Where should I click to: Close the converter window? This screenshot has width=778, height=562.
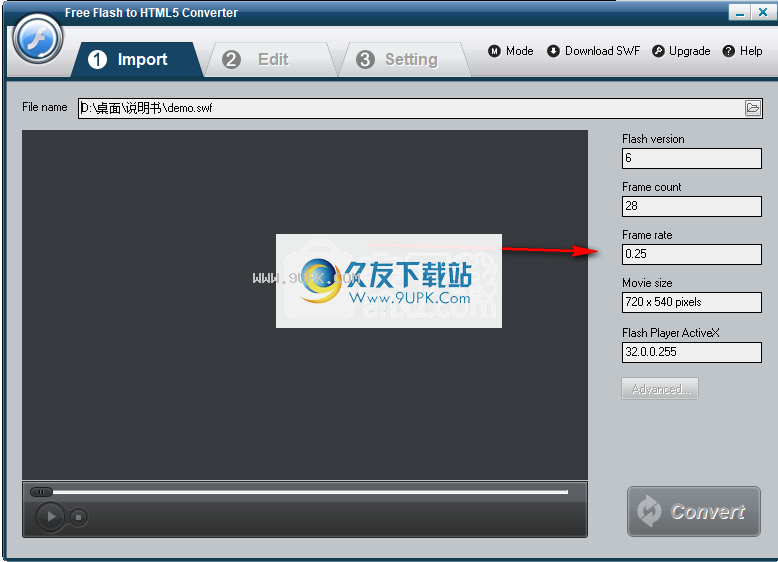(x=763, y=12)
